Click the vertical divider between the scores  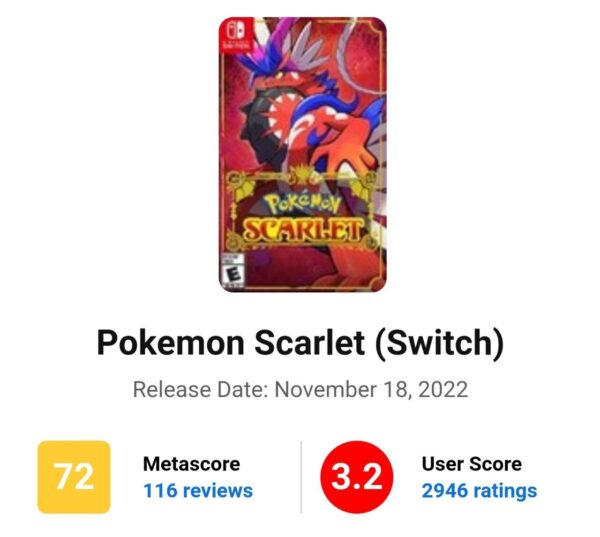coord(301,477)
